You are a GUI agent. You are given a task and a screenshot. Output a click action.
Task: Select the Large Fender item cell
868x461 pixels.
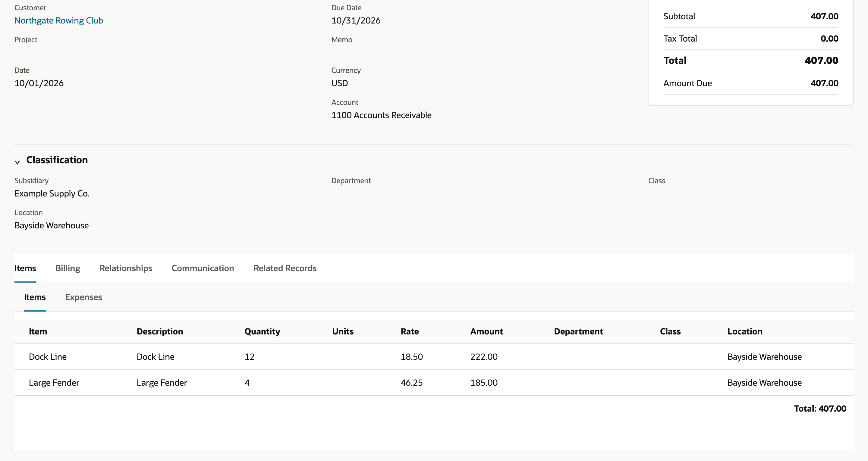54,383
